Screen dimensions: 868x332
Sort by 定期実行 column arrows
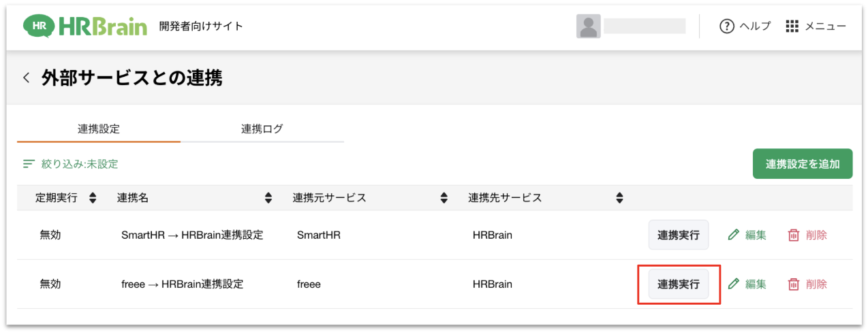pyautogui.click(x=93, y=198)
